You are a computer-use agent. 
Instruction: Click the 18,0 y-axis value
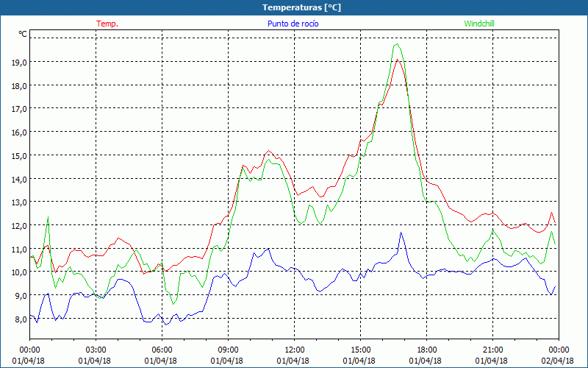[x=19, y=85]
